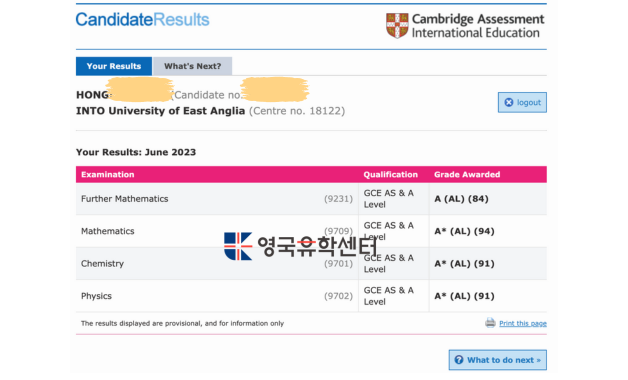Click the CandidateResults logo
Viewport: 628px width, 380px height.
(x=143, y=20)
